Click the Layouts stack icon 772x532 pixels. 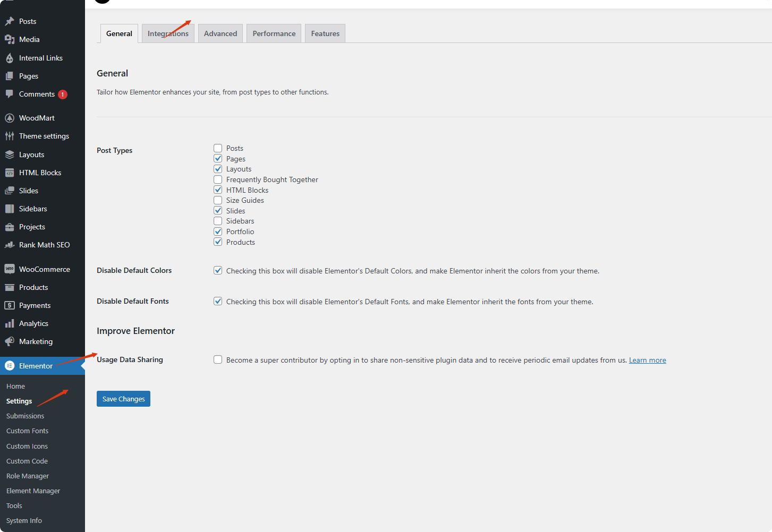pos(10,155)
